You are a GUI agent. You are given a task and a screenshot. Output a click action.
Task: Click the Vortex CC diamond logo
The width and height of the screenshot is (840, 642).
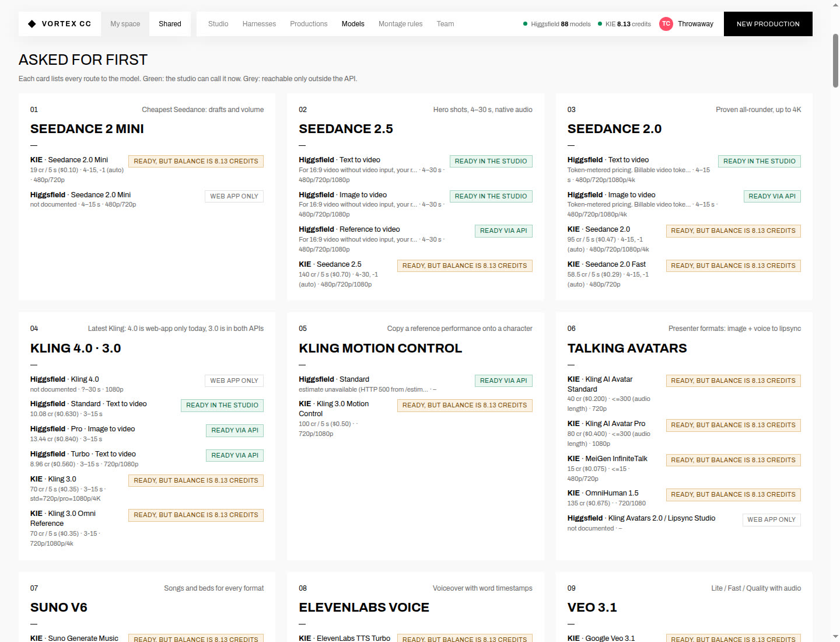point(32,24)
